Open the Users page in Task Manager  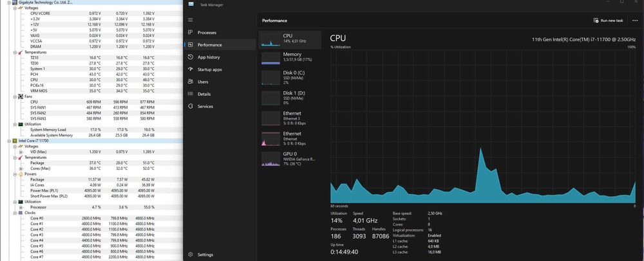pos(220,82)
